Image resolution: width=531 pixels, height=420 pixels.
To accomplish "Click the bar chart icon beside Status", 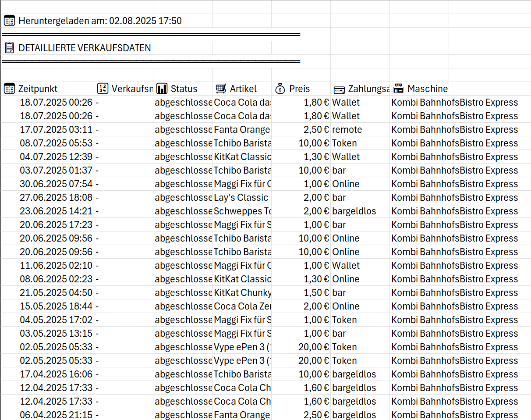I will click(162, 89).
